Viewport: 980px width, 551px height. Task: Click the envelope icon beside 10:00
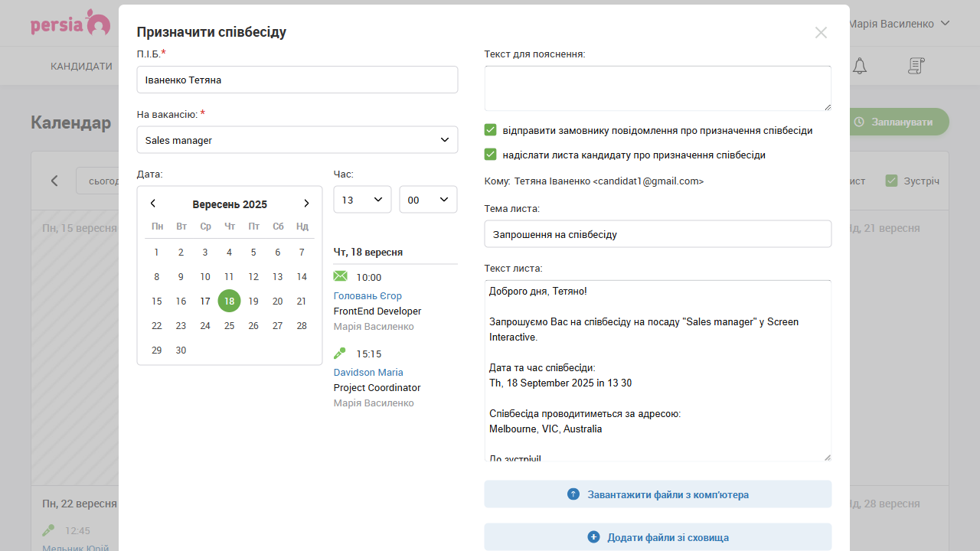pos(341,276)
